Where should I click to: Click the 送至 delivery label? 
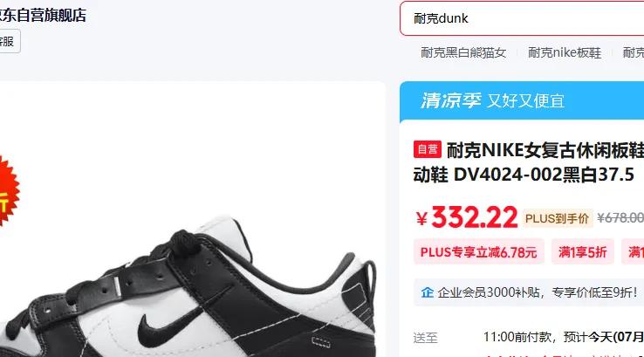426,338
